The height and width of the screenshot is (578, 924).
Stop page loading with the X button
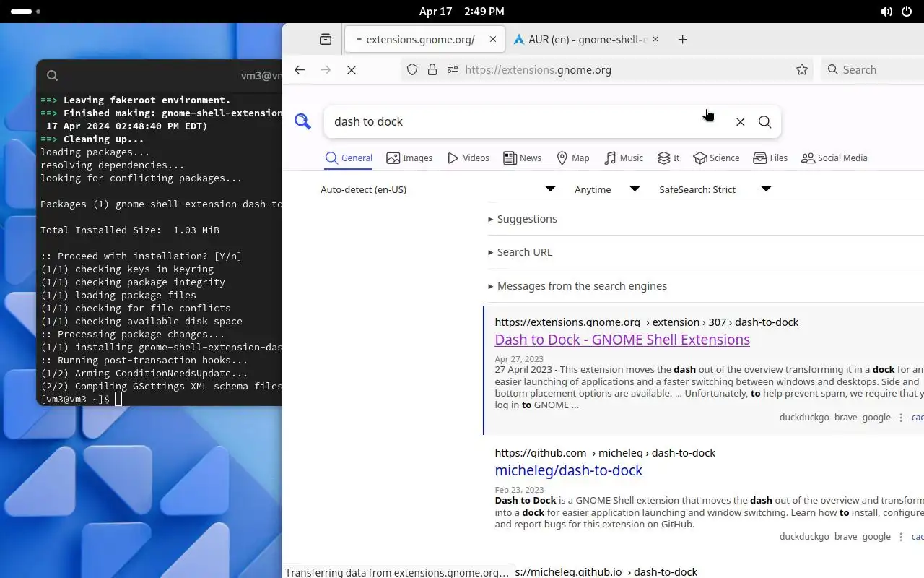pos(352,70)
